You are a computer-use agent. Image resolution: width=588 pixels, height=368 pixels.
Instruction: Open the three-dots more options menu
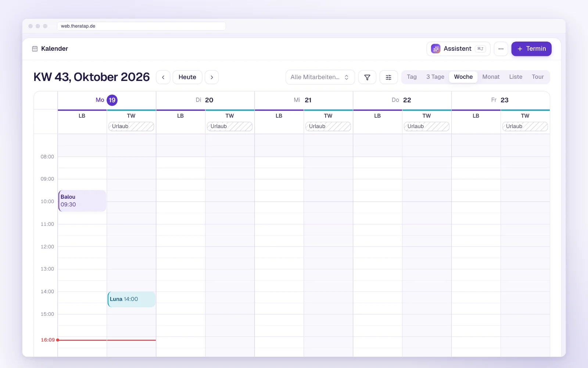[501, 49]
